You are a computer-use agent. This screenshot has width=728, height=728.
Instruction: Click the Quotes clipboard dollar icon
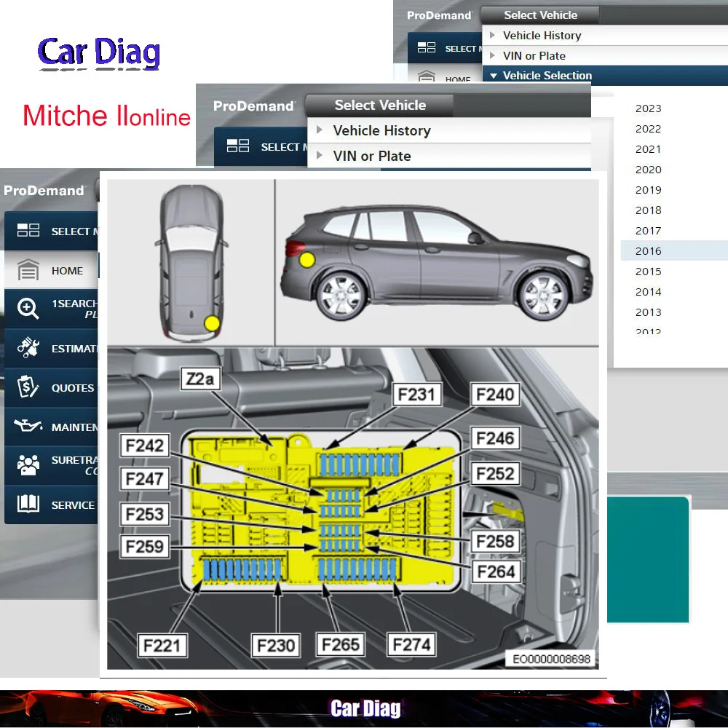pos(28,387)
